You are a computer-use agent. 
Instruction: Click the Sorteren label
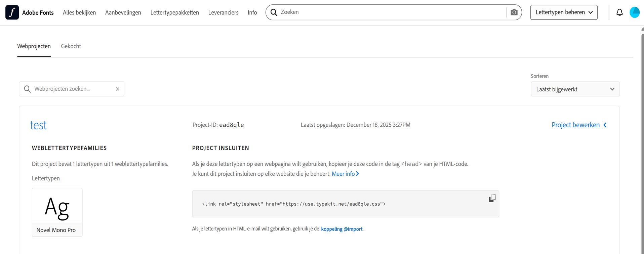click(x=539, y=76)
